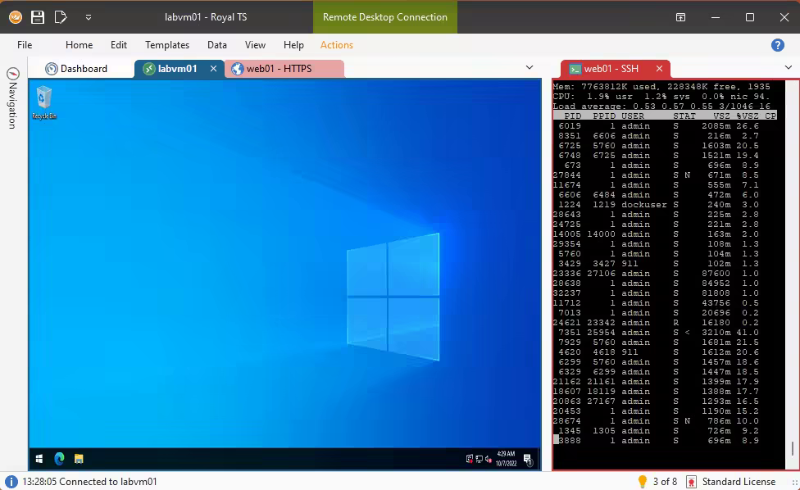
Task: Open the Recycle Bin on remote desktop
Action: click(x=43, y=101)
